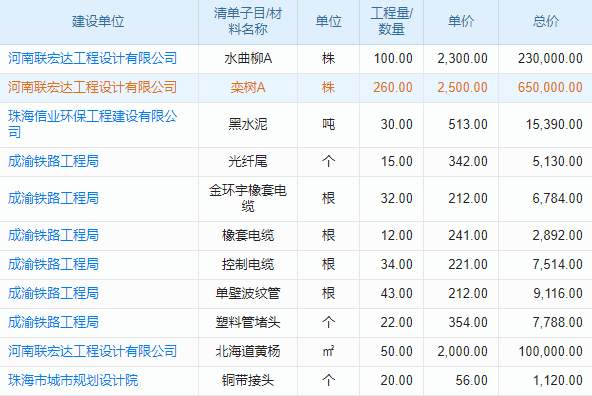Click quantity 260.00 in 栾树A row
This screenshot has width=592, height=396.
(x=393, y=88)
